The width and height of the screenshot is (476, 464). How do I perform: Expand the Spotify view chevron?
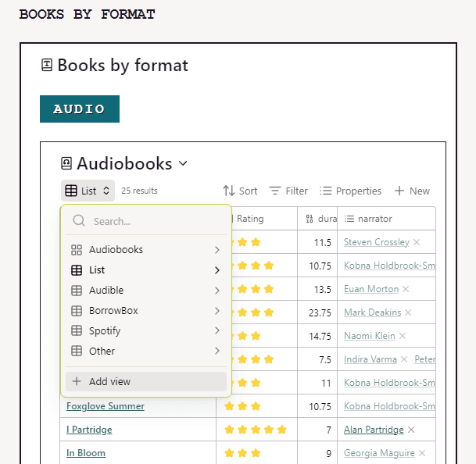217,331
